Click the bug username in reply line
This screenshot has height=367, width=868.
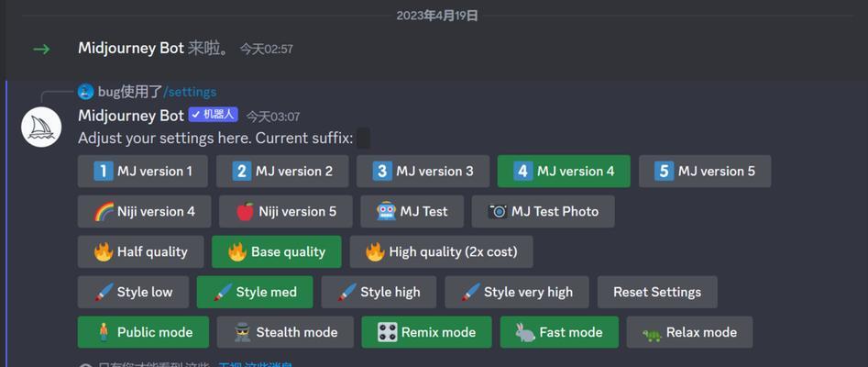(109, 92)
